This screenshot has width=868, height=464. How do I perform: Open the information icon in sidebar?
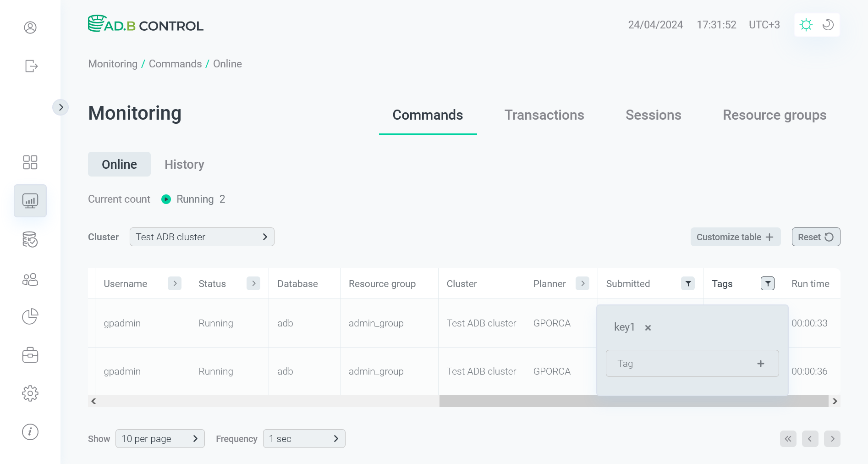click(30, 432)
